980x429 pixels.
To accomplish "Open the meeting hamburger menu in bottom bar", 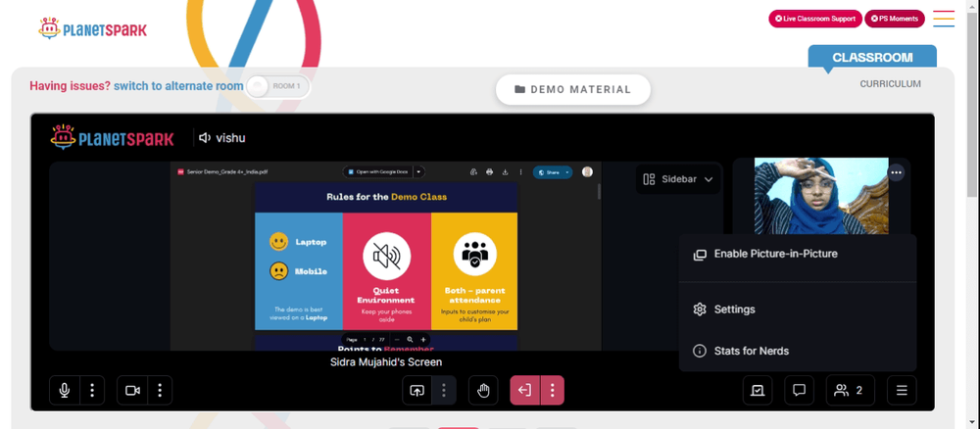I will pos(902,390).
